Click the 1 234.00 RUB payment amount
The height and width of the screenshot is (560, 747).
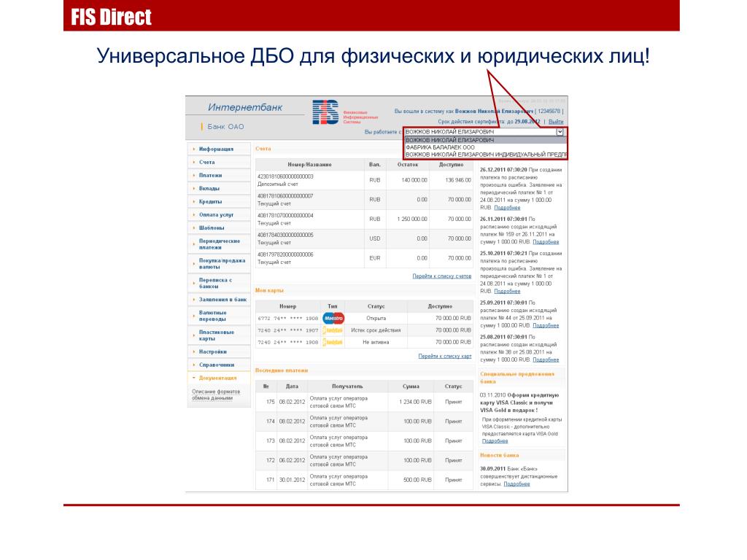tap(415, 402)
